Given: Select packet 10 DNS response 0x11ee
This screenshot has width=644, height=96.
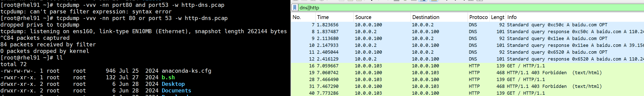Looking at the screenshot, I should 467,45.
